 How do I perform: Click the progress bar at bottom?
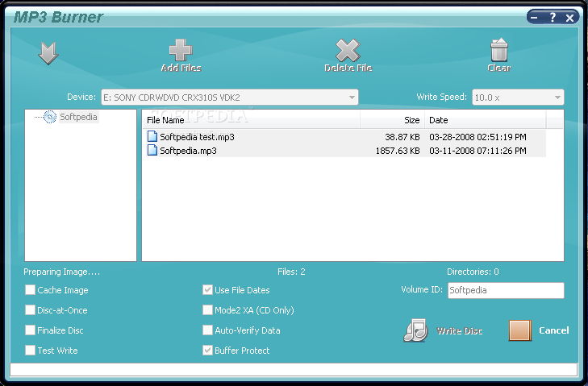coord(294,370)
